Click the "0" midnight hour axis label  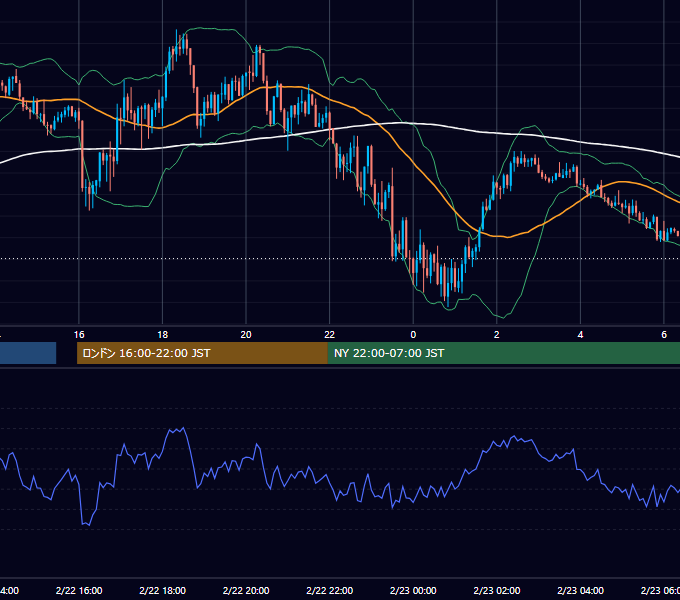tap(413, 335)
